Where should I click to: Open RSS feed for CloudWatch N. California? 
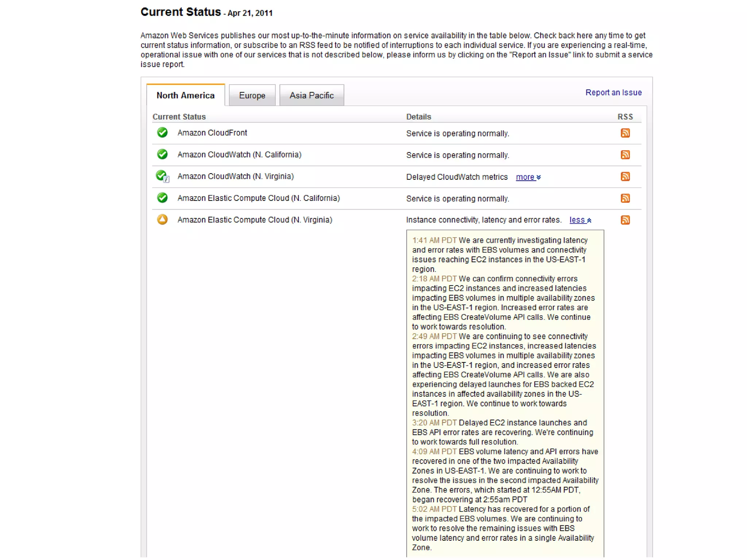[625, 155]
